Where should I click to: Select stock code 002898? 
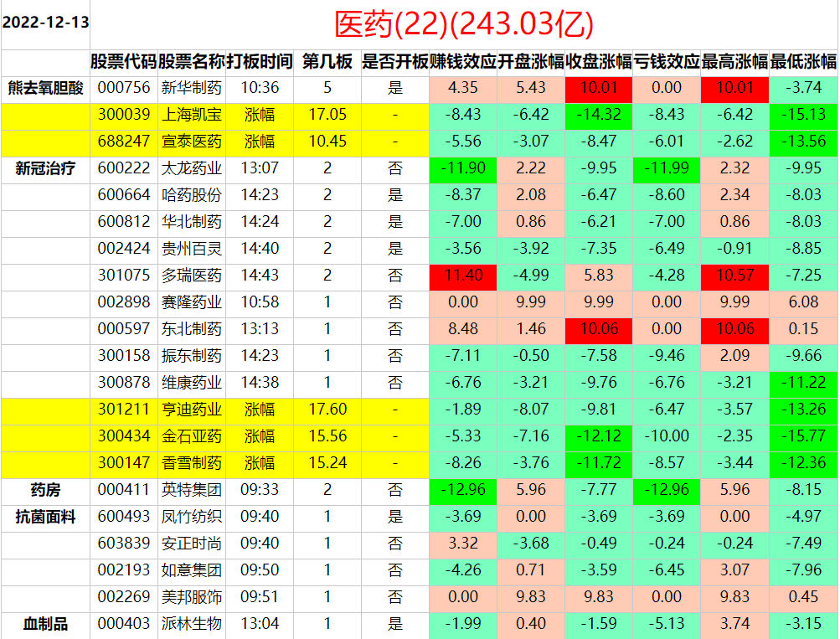coord(124,302)
